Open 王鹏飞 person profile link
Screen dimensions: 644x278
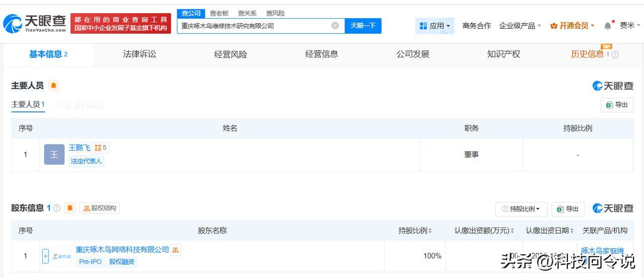click(x=79, y=148)
